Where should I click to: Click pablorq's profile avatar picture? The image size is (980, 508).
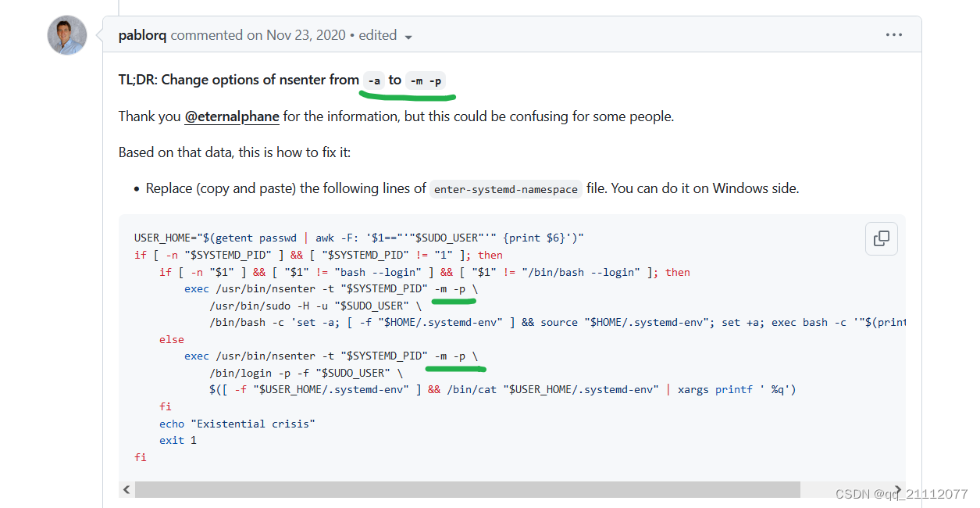tap(67, 35)
